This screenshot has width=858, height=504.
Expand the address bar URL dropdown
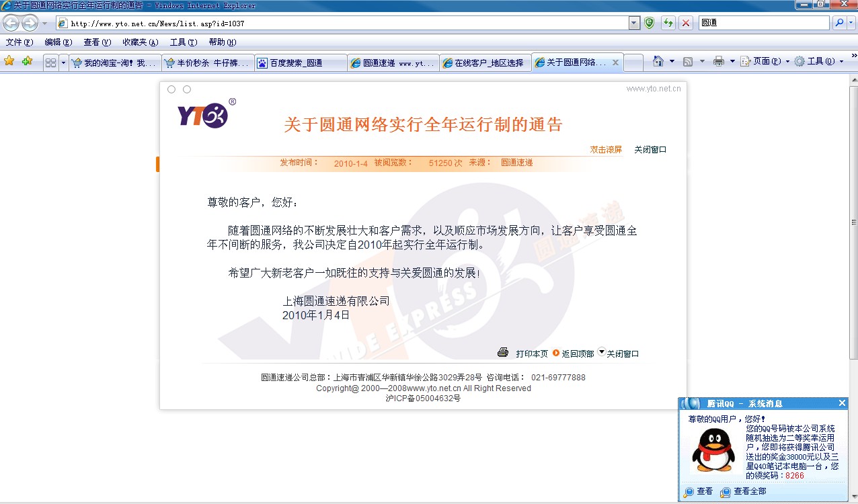[x=633, y=23]
